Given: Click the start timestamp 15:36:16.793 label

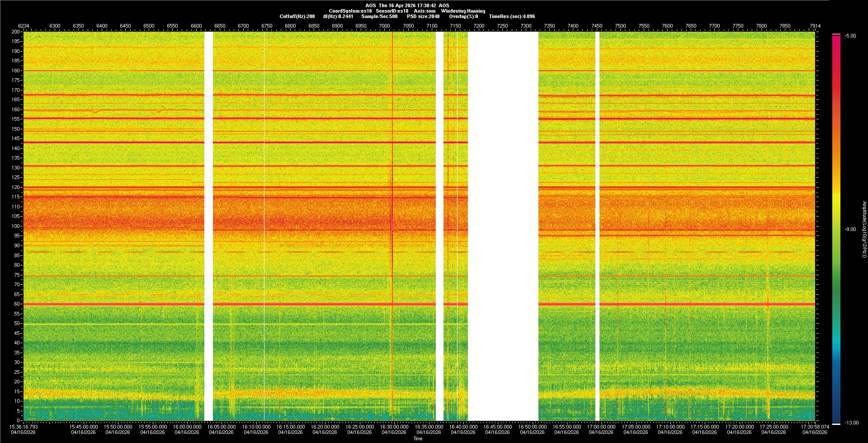Looking at the screenshot, I should 24,427.
